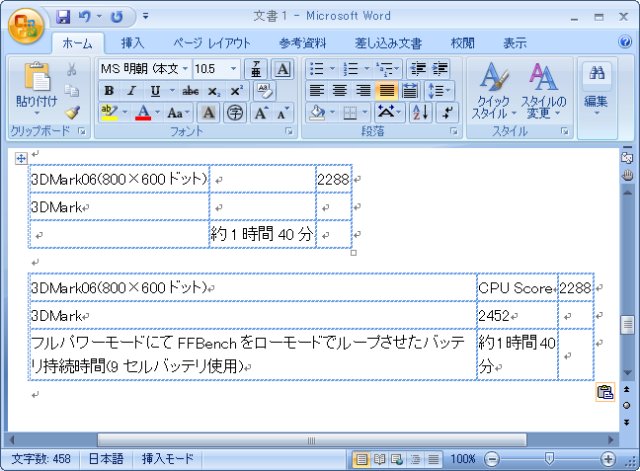Shrink font size with the smaller A
This screenshot has width=640, height=471.
[282, 113]
